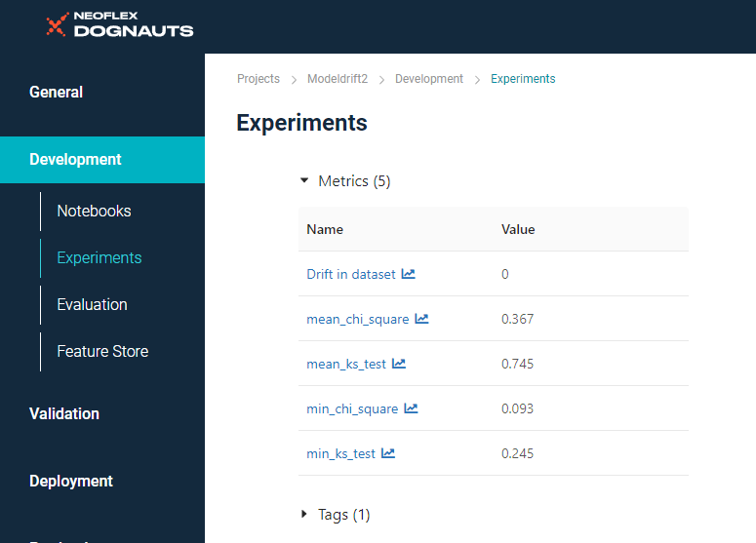
Task: Click the Neoflex Dognauts logo
Action: (119, 24)
